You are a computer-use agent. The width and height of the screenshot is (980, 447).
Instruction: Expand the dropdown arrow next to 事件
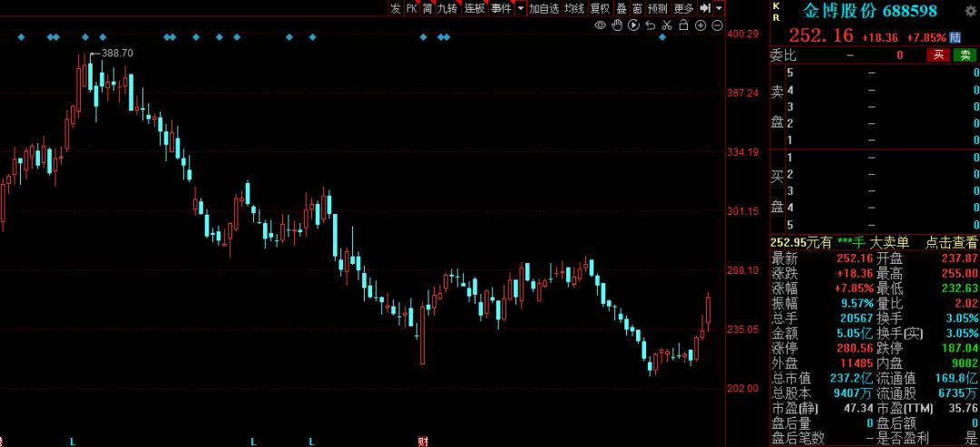click(520, 8)
